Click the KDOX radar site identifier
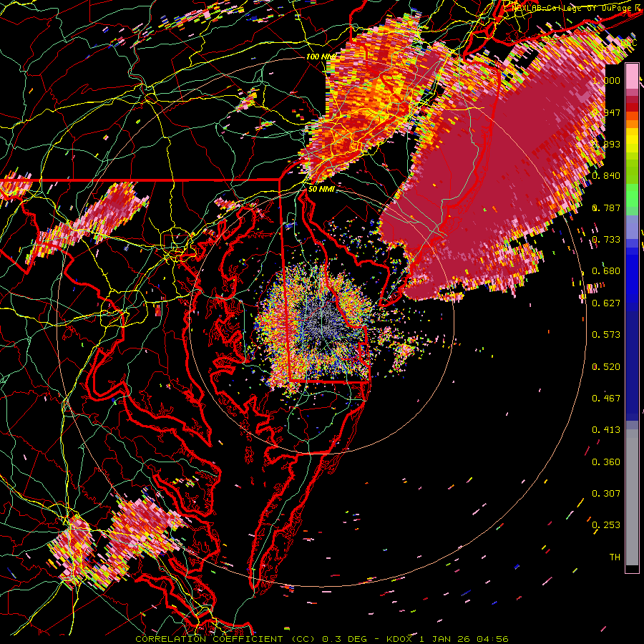Image resolution: width=644 pixels, height=644 pixels. click(400, 639)
